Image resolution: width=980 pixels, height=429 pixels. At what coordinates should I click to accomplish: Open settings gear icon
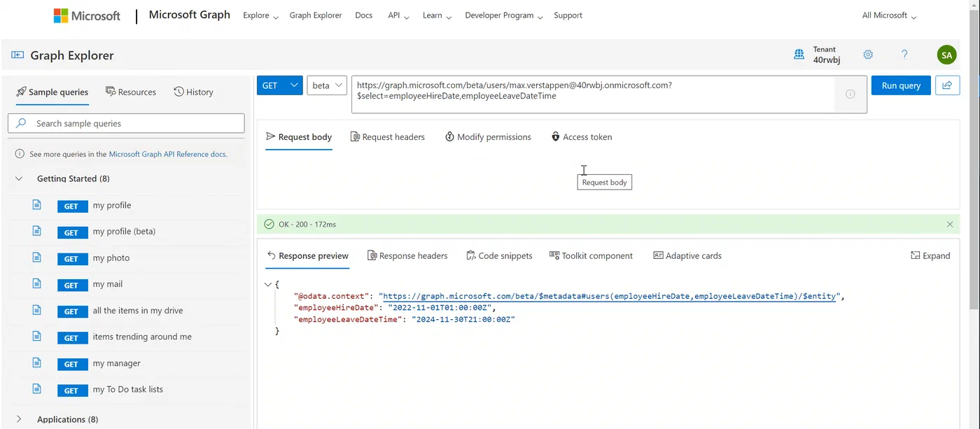(x=868, y=55)
